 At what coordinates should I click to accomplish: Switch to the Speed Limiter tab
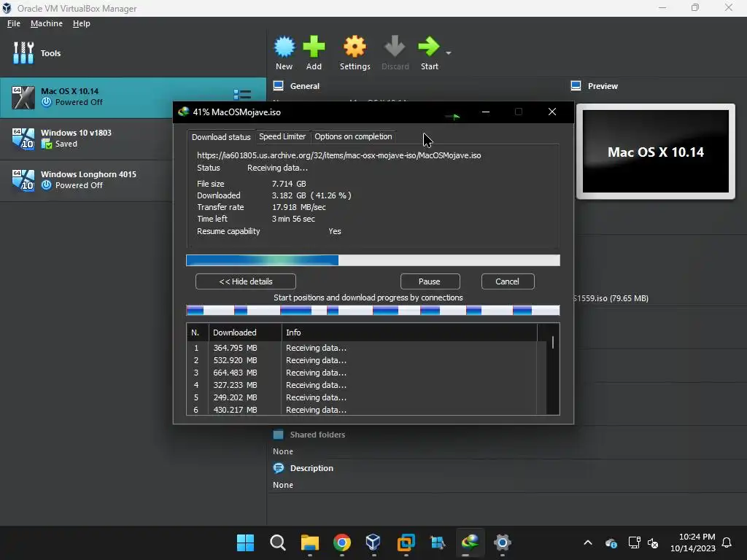pos(282,136)
